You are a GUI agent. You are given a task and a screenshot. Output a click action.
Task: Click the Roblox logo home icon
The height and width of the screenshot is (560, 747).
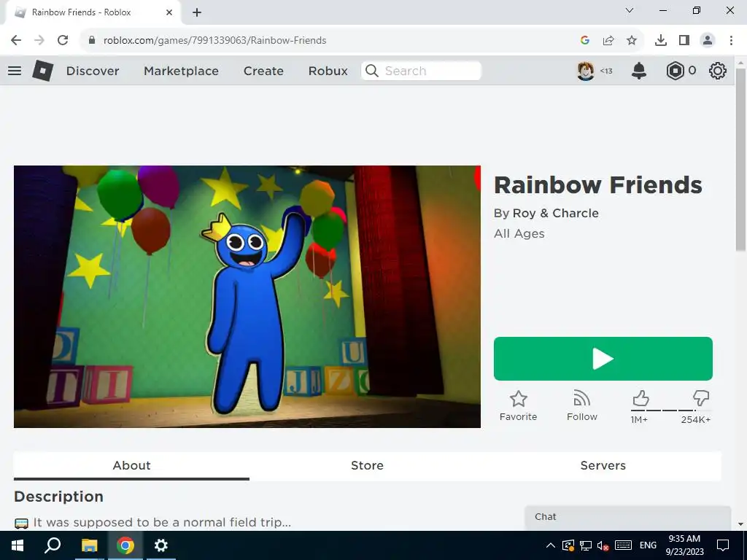43,71
